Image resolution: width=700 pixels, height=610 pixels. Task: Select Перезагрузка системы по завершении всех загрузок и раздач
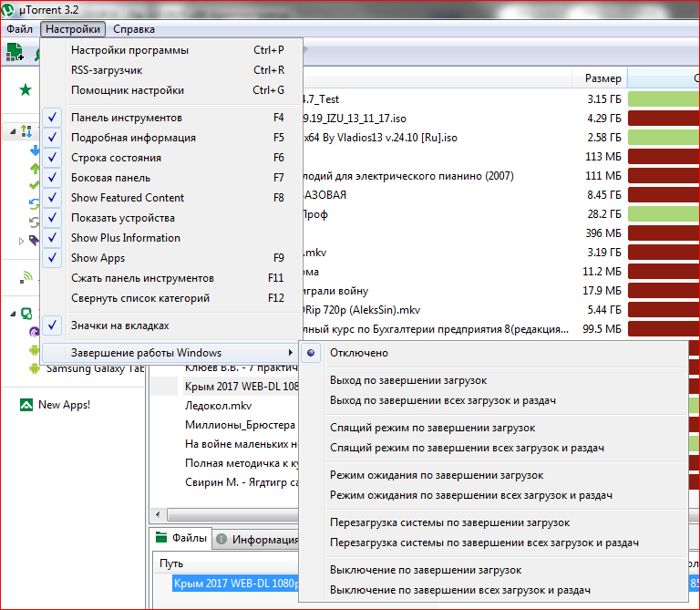(493, 543)
